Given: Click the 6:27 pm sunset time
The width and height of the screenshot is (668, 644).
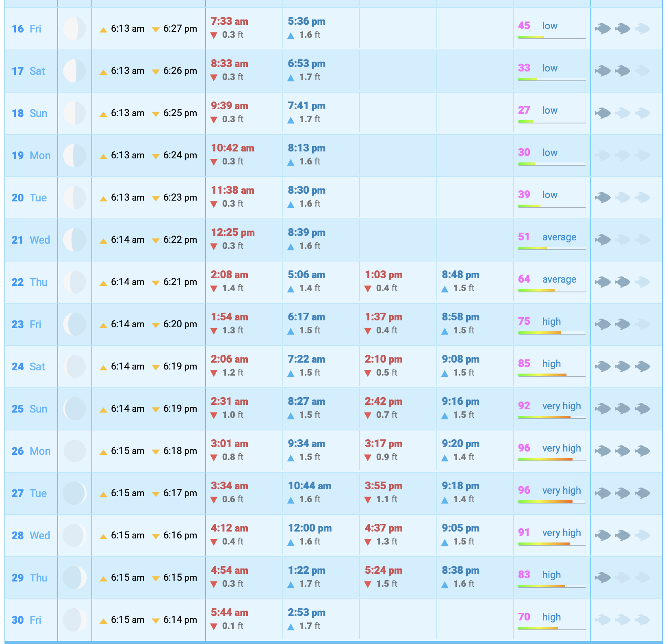Looking at the screenshot, I should (180, 29).
